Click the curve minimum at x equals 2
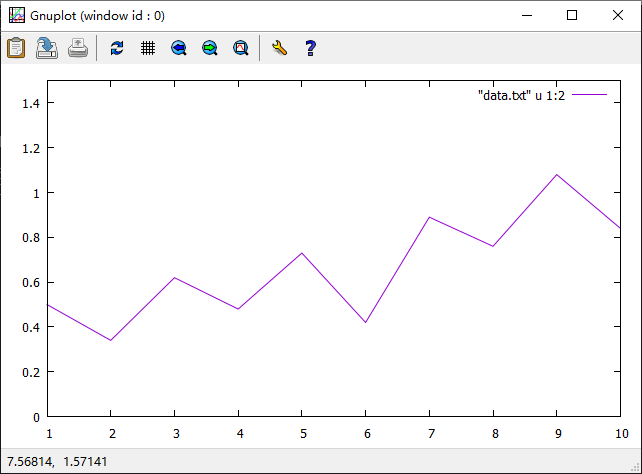This screenshot has height=474, width=642. (111, 340)
